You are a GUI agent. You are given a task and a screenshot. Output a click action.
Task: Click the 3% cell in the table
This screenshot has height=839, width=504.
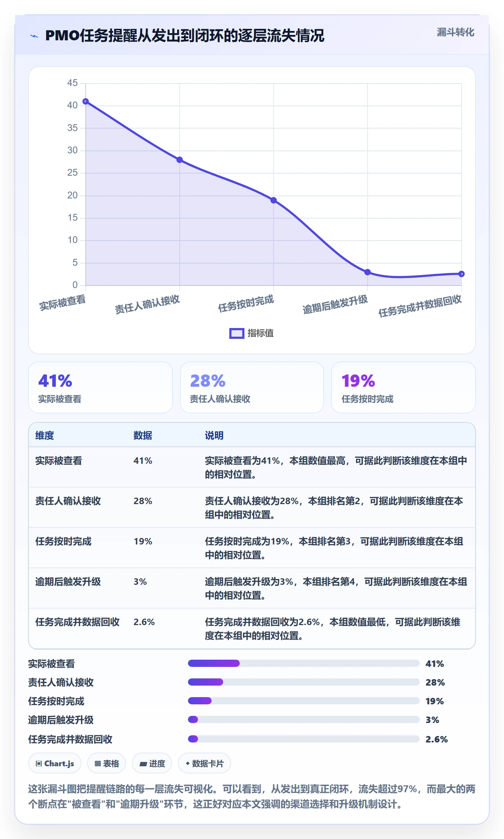140,582
